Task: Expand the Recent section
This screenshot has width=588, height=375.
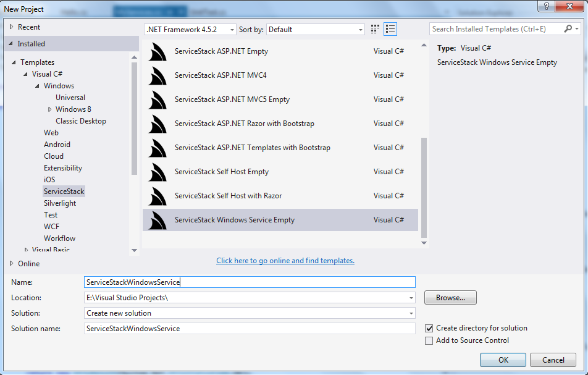Action: [11, 27]
